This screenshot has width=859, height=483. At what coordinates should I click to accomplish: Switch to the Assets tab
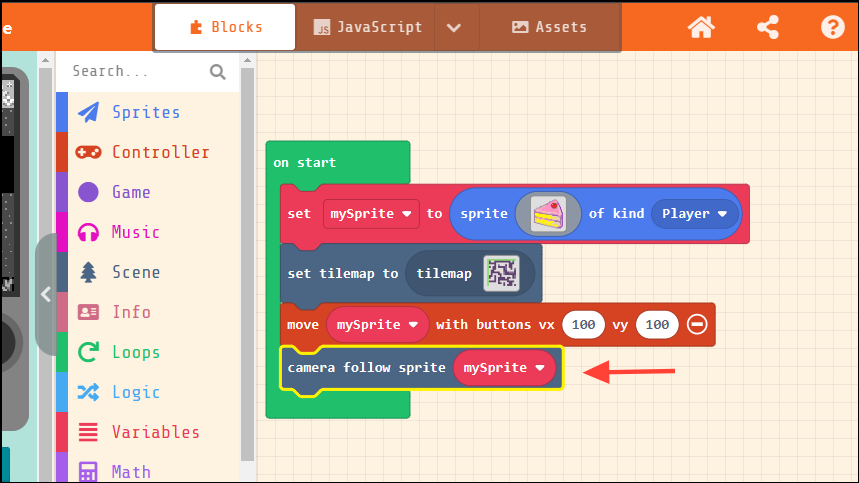(x=549, y=27)
